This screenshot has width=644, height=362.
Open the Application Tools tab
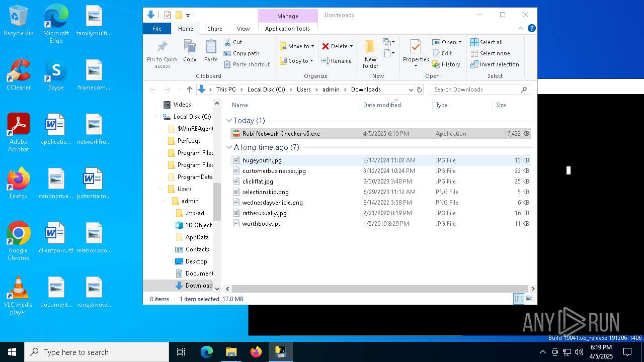point(287,29)
